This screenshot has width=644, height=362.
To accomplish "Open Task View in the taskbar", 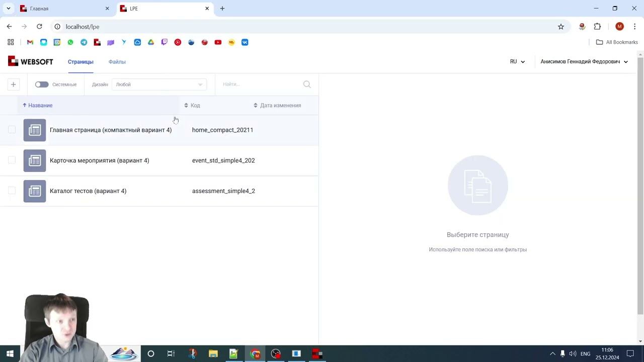I will pyautogui.click(x=171, y=353).
